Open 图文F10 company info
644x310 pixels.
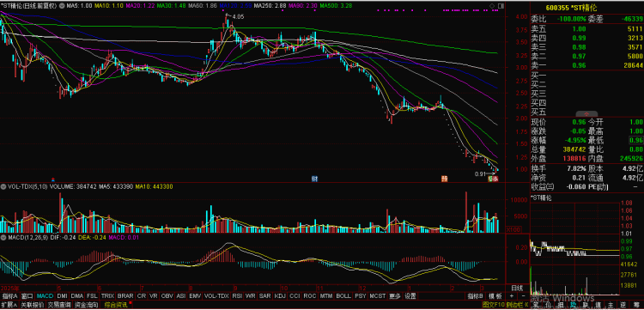pyautogui.click(x=494, y=305)
